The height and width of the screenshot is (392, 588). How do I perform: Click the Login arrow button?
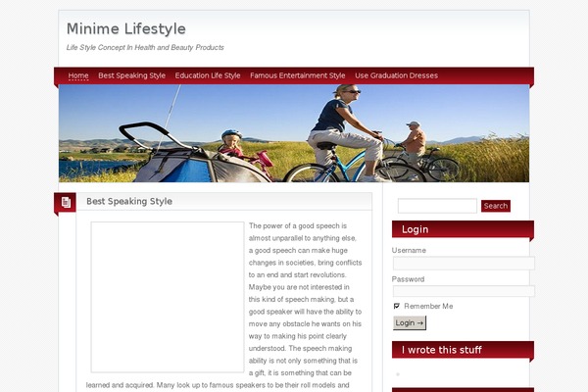tap(410, 323)
